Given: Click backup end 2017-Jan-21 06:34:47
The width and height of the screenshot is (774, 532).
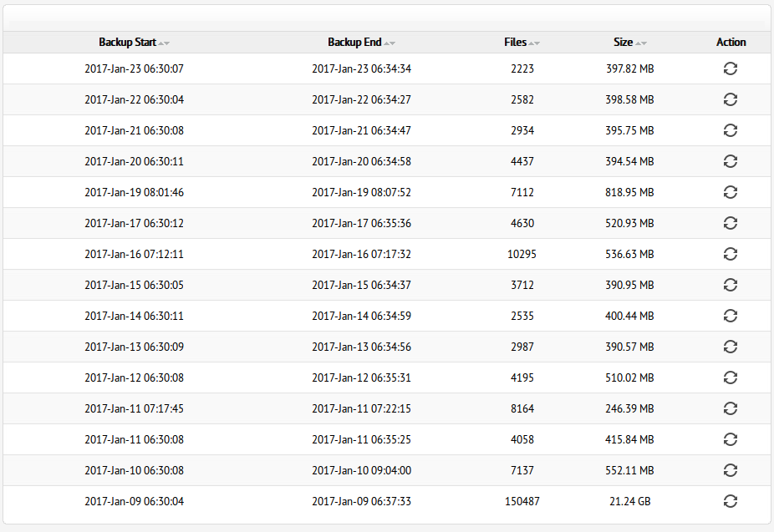Looking at the screenshot, I should [361, 130].
